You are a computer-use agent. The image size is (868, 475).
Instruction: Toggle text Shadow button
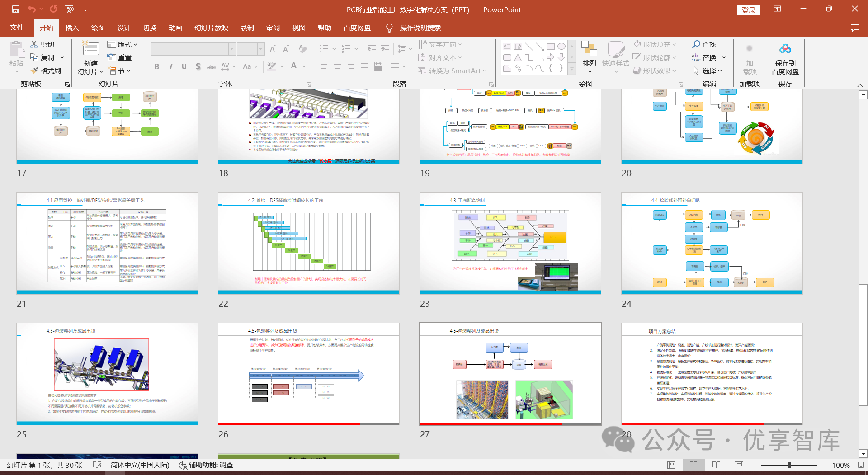tap(198, 66)
